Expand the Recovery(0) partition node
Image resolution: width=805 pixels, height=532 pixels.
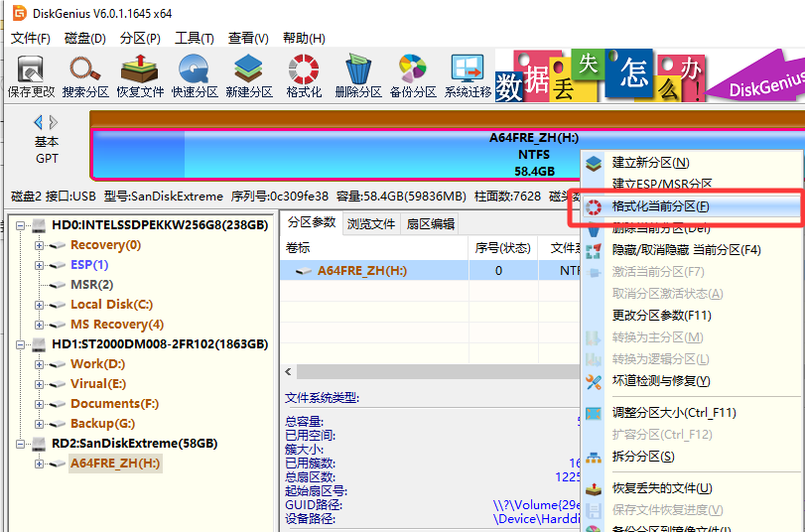pos(39,245)
